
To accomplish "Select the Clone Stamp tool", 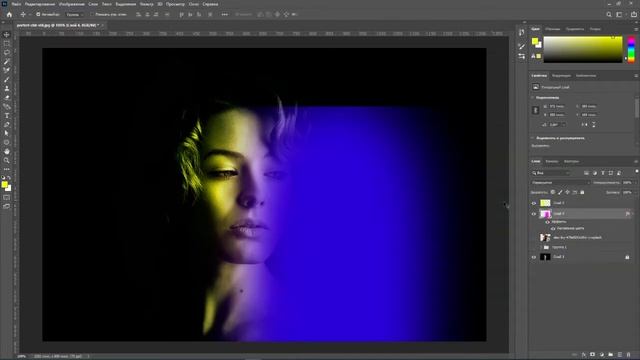I will [7, 88].
